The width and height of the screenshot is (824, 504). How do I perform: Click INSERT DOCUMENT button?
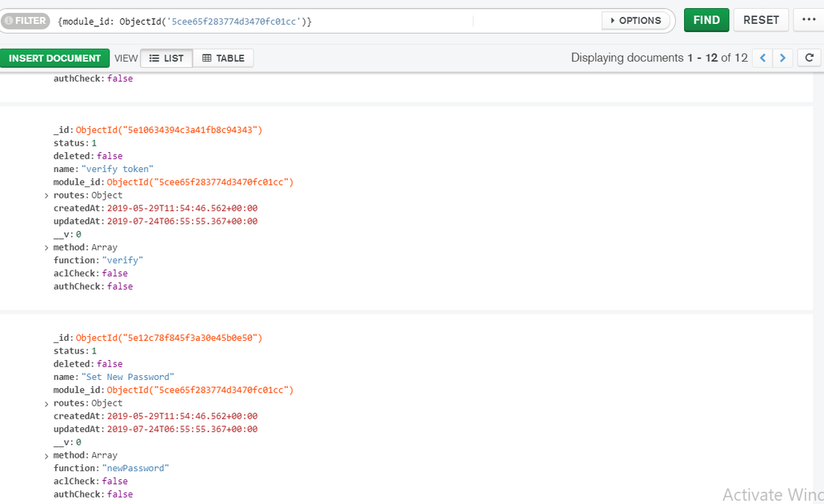pos(55,58)
